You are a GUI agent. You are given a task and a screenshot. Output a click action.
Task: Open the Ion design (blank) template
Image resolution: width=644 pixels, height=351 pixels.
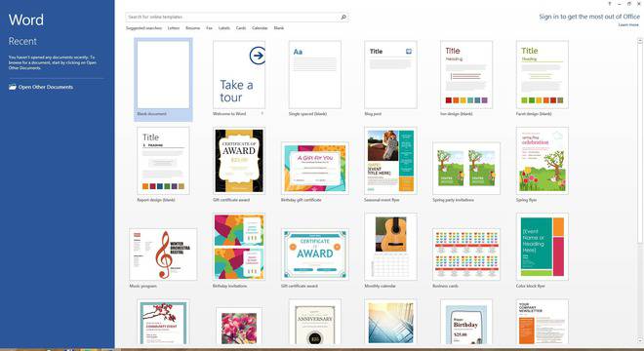pos(466,75)
